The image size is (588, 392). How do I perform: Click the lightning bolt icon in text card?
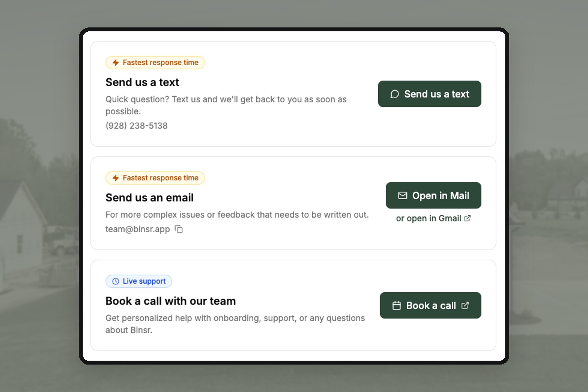(116, 62)
